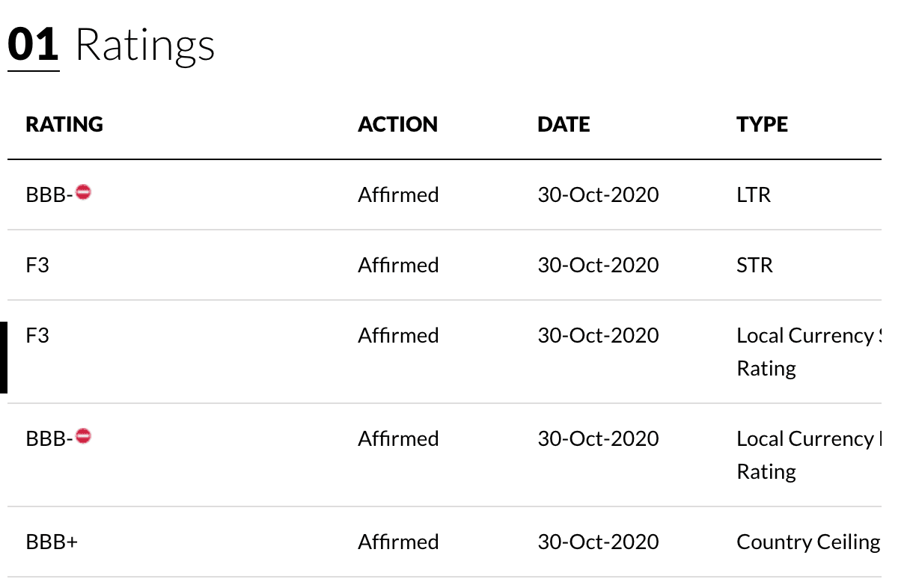Select the F3 rating in the STR row

click(37, 266)
